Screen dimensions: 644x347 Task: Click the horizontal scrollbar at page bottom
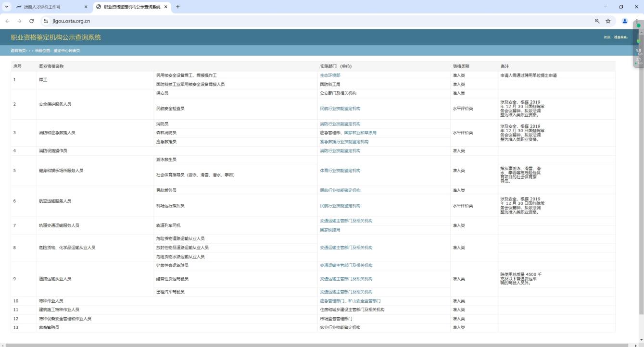pos(317,345)
